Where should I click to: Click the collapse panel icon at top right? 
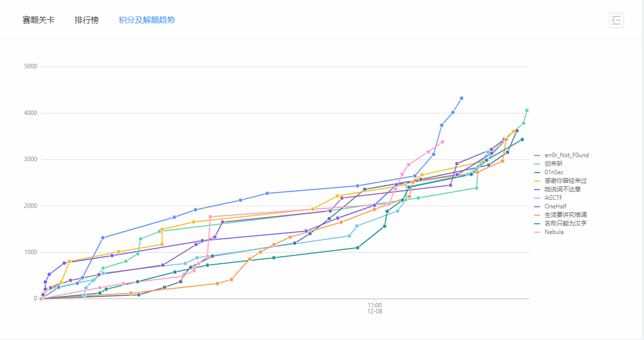(x=616, y=20)
